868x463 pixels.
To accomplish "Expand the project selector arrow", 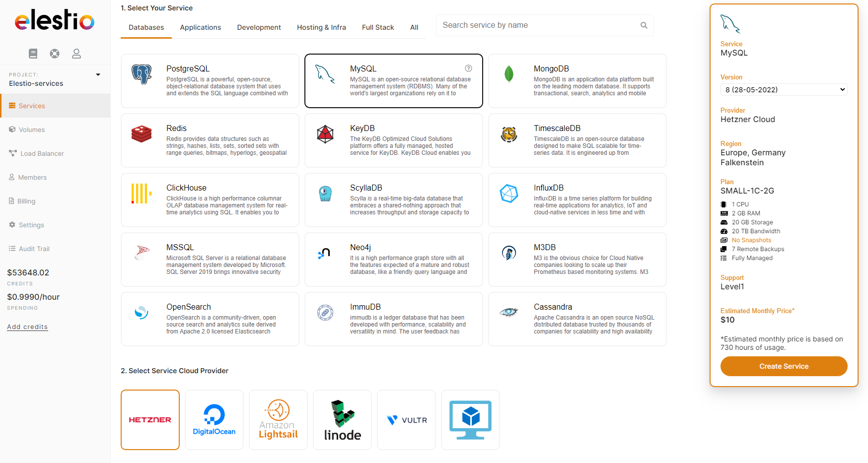I will point(98,75).
